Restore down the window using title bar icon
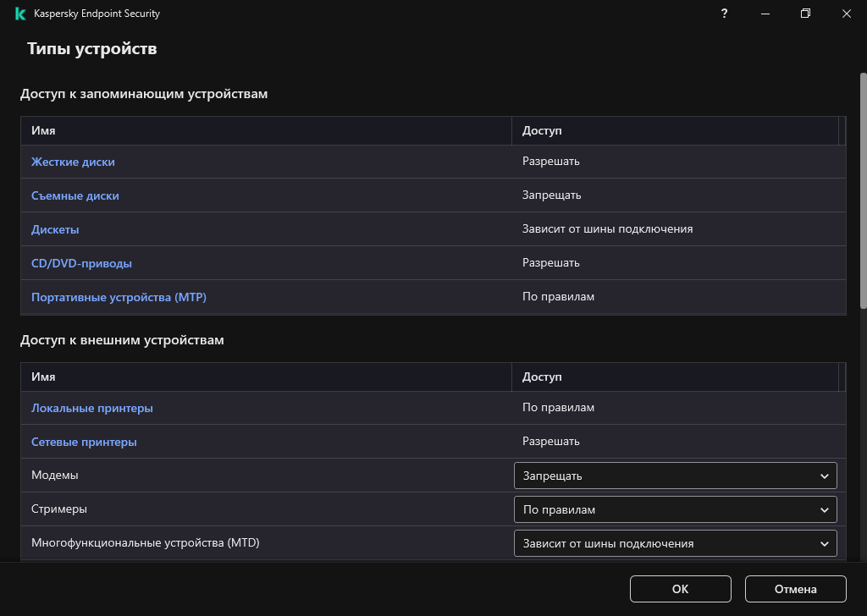This screenshot has width=867, height=616. pos(806,14)
